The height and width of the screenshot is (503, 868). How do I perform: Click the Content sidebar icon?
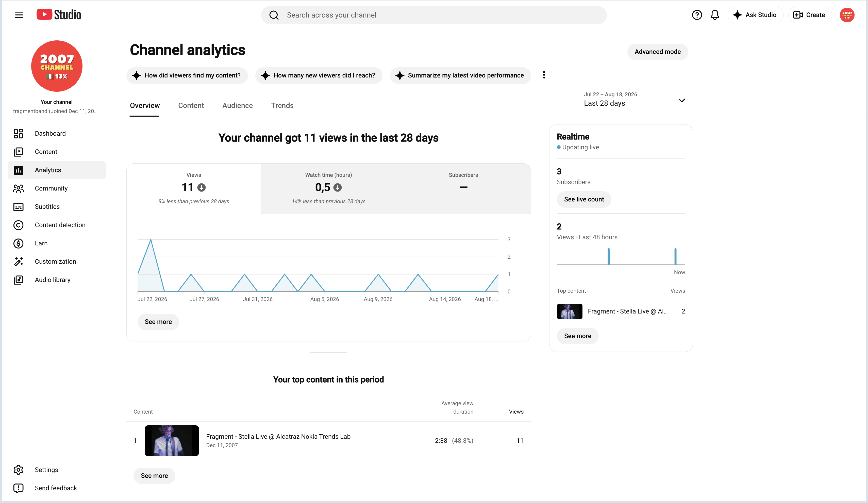(x=18, y=152)
